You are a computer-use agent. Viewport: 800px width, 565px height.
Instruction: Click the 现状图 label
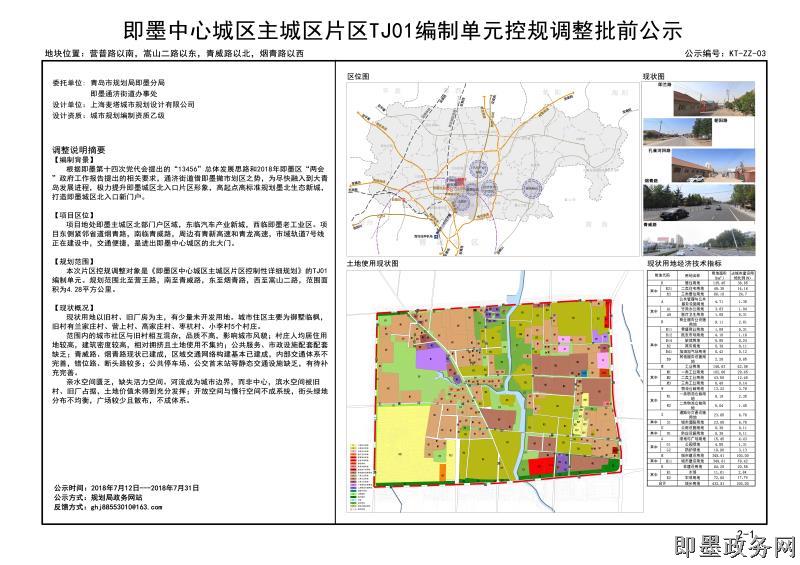(x=653, y=77)
